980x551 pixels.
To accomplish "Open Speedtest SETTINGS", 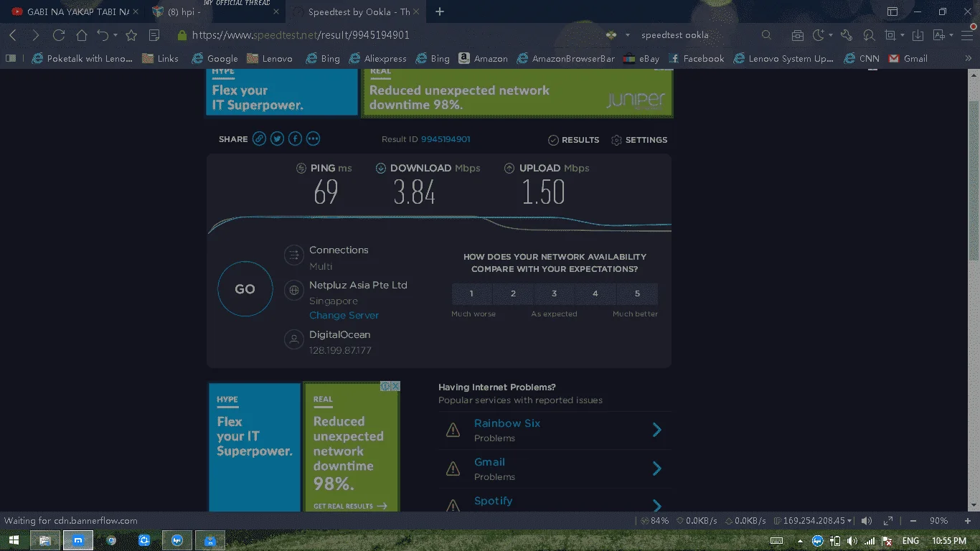I will coord(639,140).
